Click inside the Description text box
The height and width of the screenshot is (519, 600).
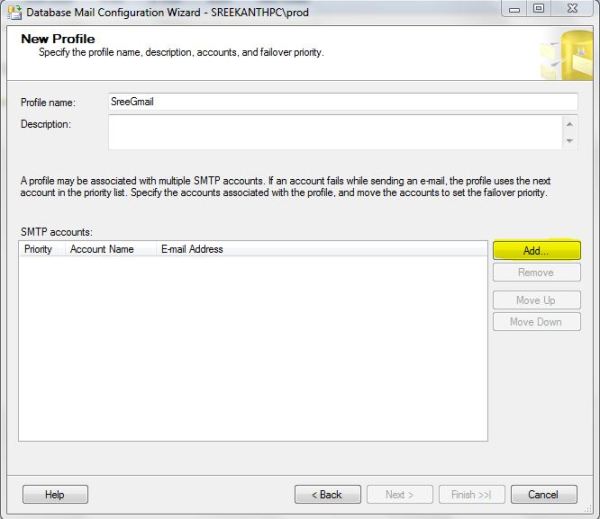click(334, 132)
